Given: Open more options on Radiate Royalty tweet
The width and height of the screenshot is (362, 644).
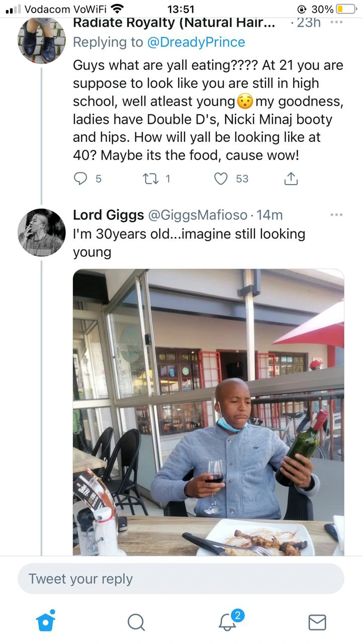Looking at the screenshot, I should pyautogui.click(x=336, y=22).
